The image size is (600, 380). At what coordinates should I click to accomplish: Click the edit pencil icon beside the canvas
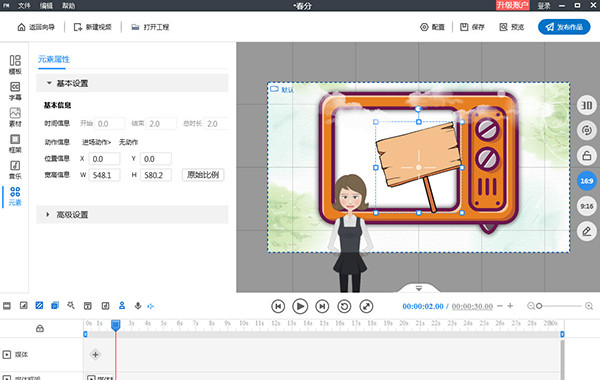click(x=587, y=231)
